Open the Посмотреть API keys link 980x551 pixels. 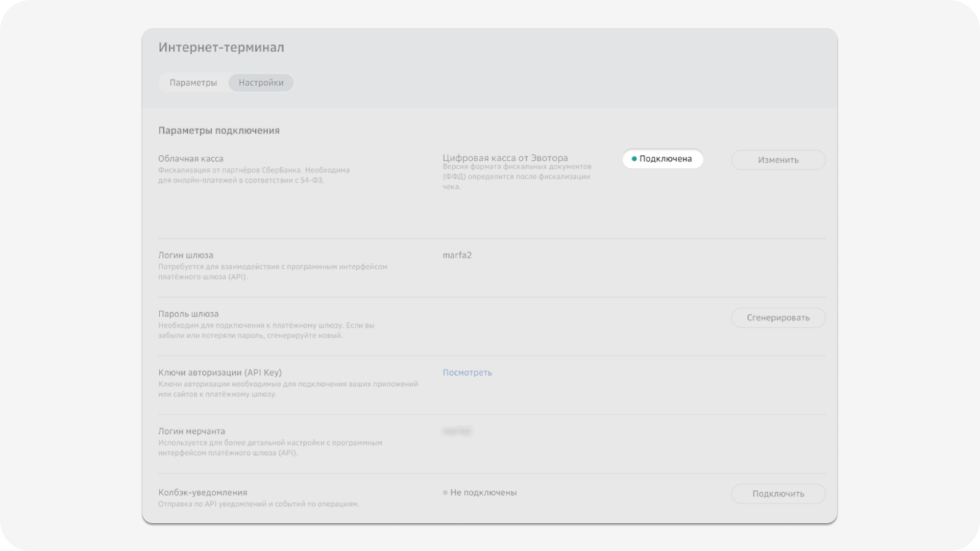point(467,372)
